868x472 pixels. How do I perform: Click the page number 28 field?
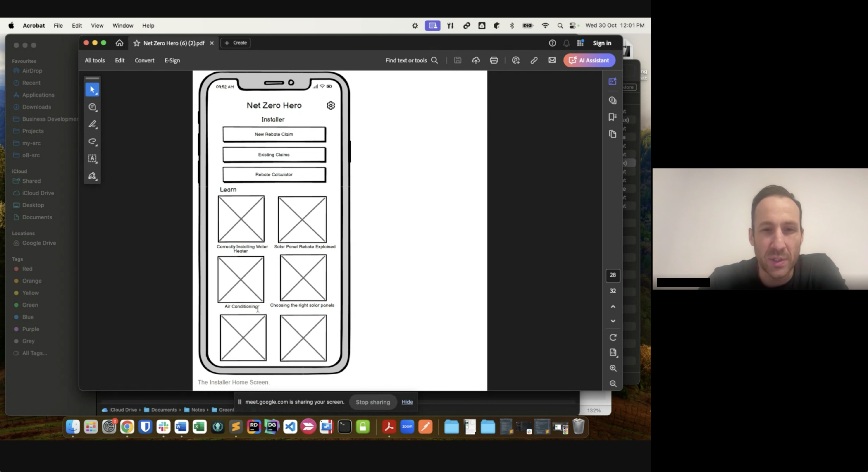pyautogui.click(x=613, y=275)
